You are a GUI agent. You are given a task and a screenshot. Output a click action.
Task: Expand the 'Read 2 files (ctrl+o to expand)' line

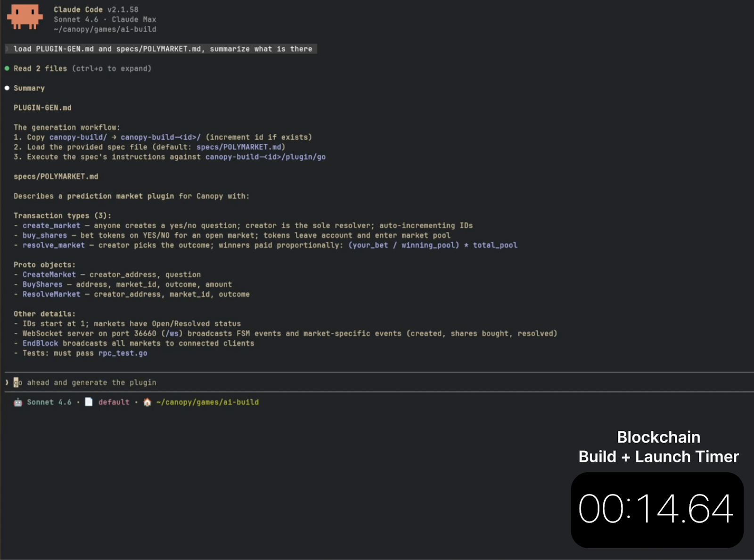coord(82,68)
